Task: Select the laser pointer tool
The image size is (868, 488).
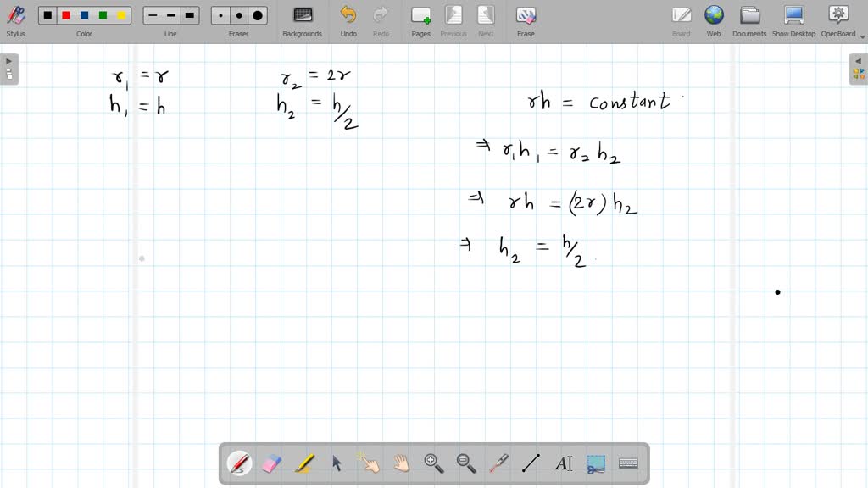Action: [498, 463]
